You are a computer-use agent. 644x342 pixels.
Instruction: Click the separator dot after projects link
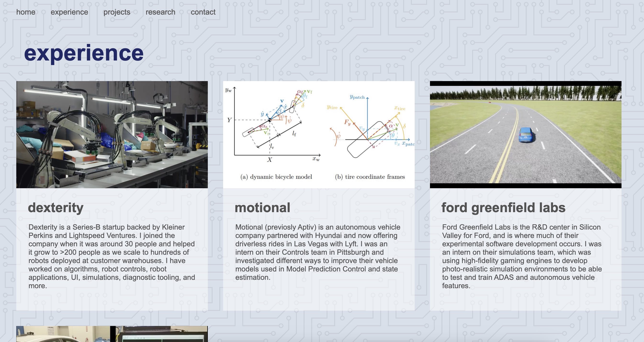pyautogui.click(x=137, y=11)
